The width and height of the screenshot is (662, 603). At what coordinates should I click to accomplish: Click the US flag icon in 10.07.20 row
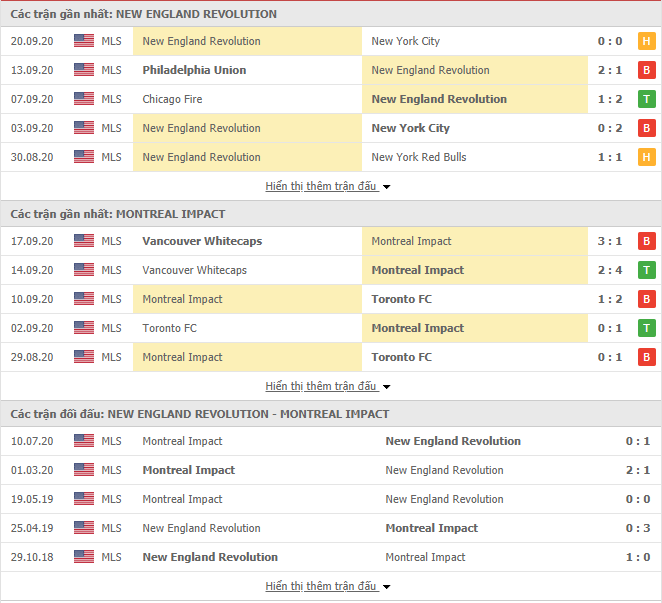coord(84,440)
